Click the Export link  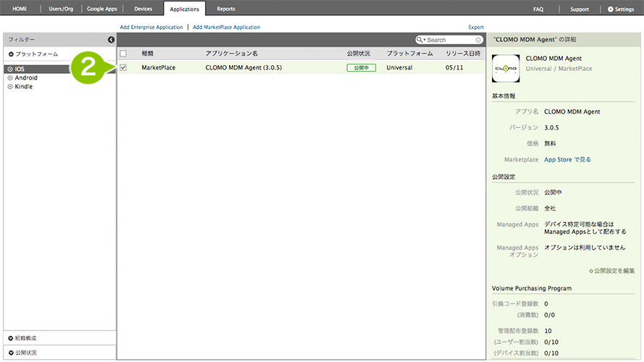pos(476,27)
